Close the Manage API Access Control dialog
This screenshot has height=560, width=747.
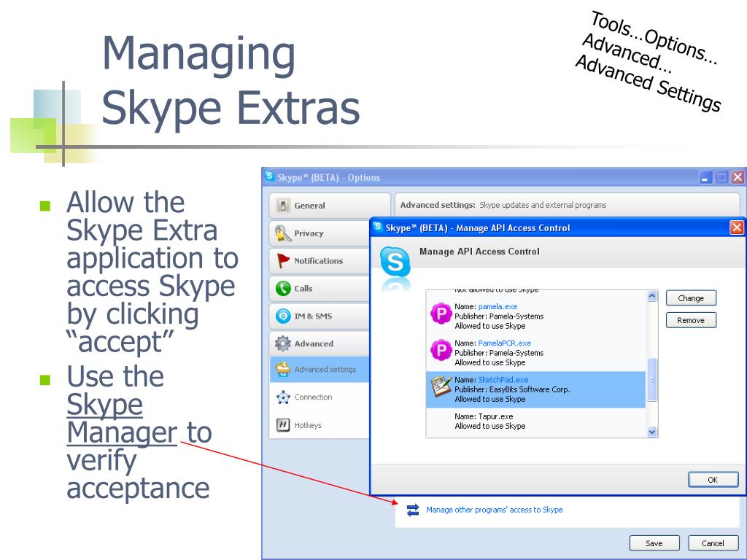coord(737,227)
